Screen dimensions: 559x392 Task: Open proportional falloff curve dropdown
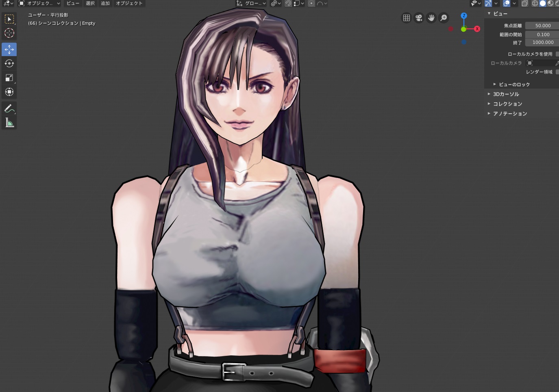(x=322, y=3)
